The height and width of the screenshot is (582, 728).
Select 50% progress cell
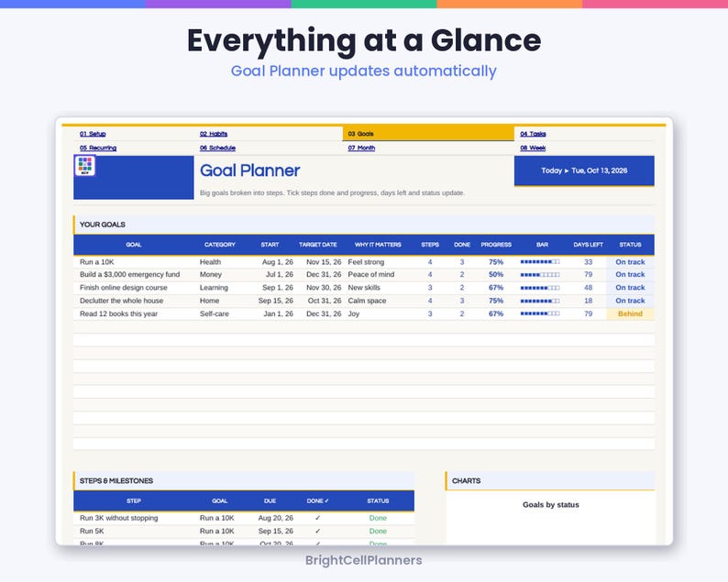click(x=496, y=274)
